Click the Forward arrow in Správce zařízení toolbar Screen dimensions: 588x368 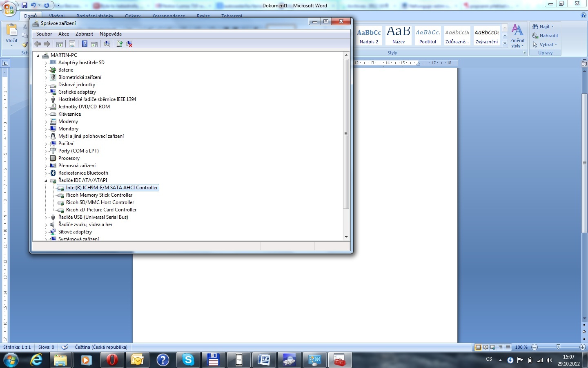[47, 44]
